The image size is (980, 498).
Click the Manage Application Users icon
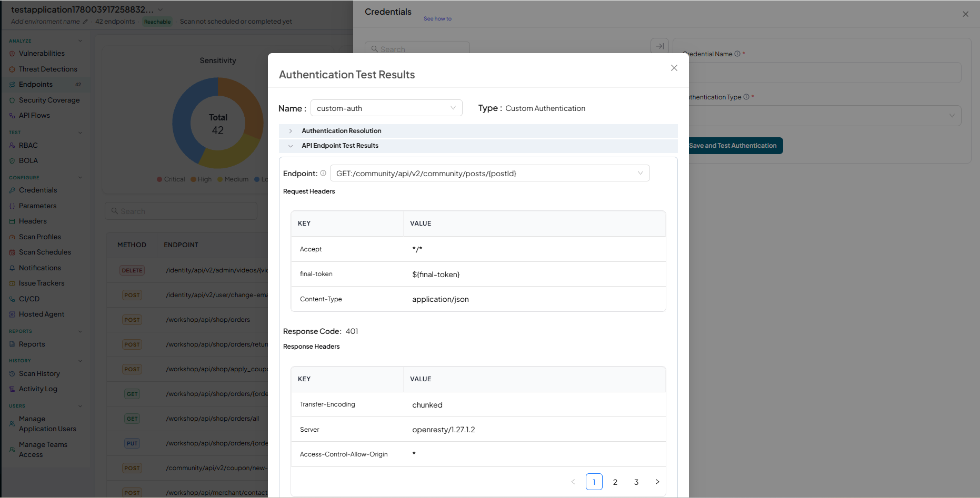12,424
